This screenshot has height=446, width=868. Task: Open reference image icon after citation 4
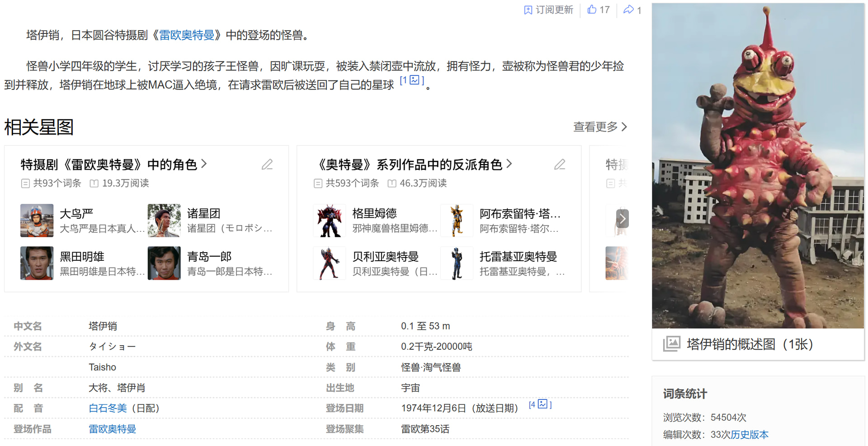coord(542,404)
